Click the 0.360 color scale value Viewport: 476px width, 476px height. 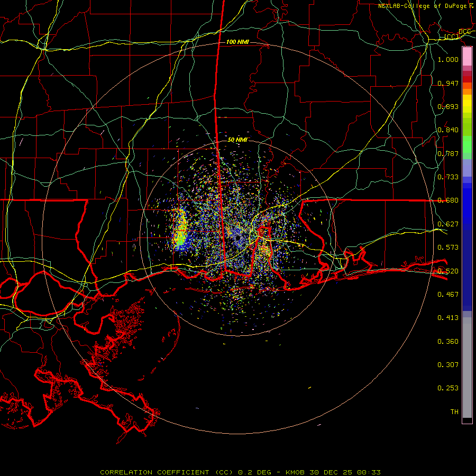(448, 341)
